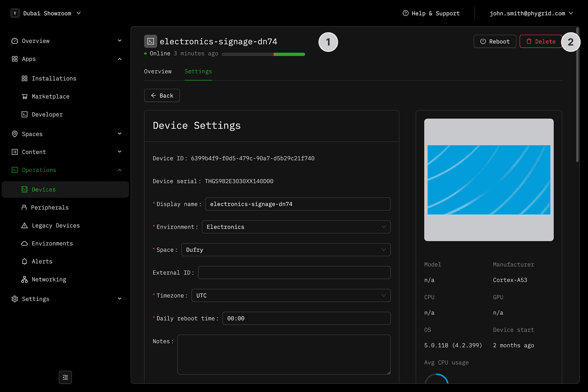
Task: Collapse the Apps section chevron
Action: (x=120, y=59)
